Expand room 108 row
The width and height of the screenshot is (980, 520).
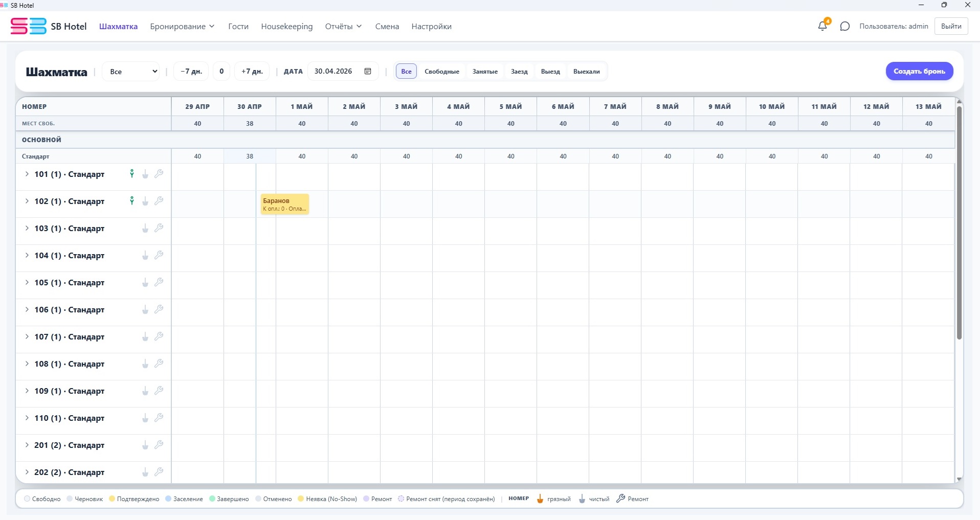pos(27,364)
